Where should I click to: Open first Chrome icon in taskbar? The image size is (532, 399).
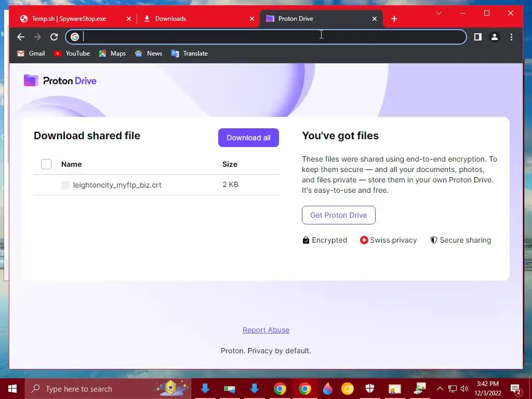(280, 389)
